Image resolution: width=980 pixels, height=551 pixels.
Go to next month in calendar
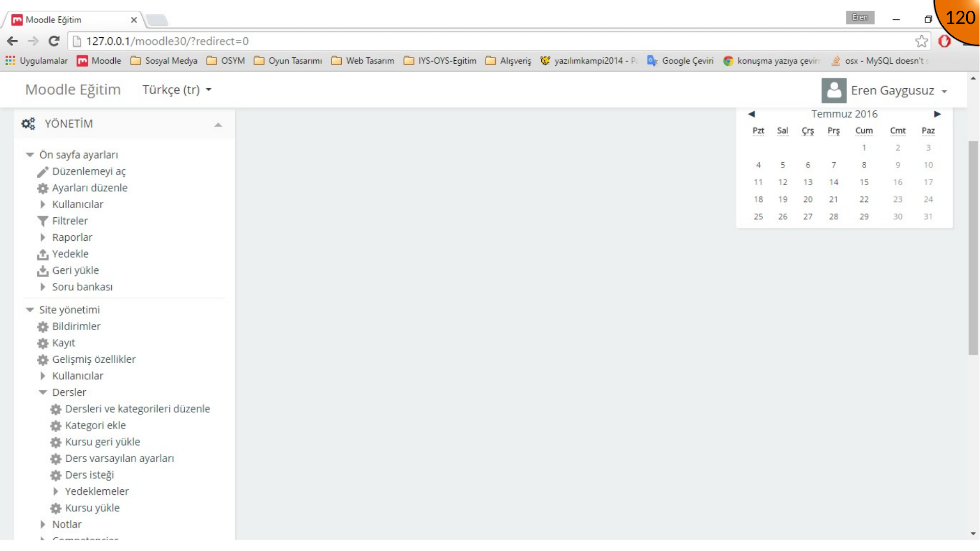coord(937,114)
